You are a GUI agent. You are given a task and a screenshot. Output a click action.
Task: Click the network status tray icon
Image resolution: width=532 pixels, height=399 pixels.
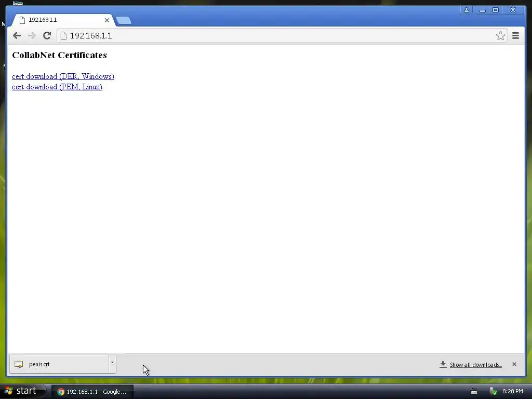click(493, 392)
